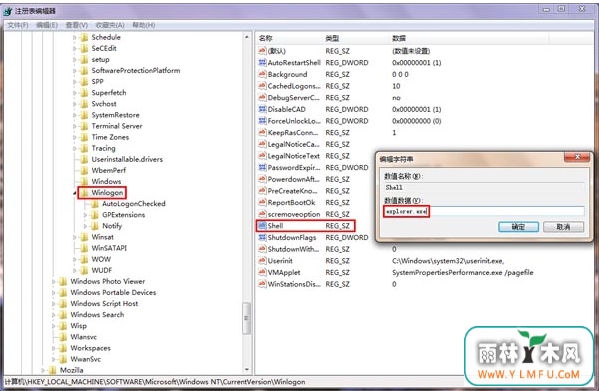
Task: Open the 查看(V) menu
Action: coord(76,25)
